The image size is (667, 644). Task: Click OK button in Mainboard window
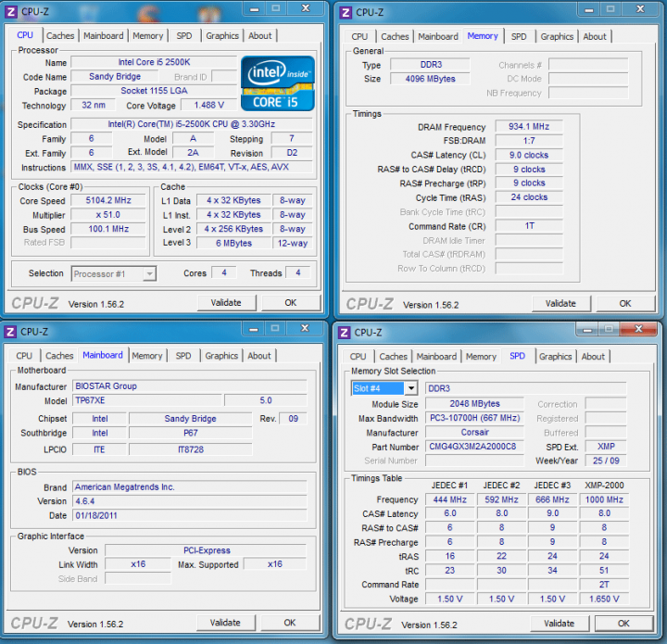pos(290,623)
